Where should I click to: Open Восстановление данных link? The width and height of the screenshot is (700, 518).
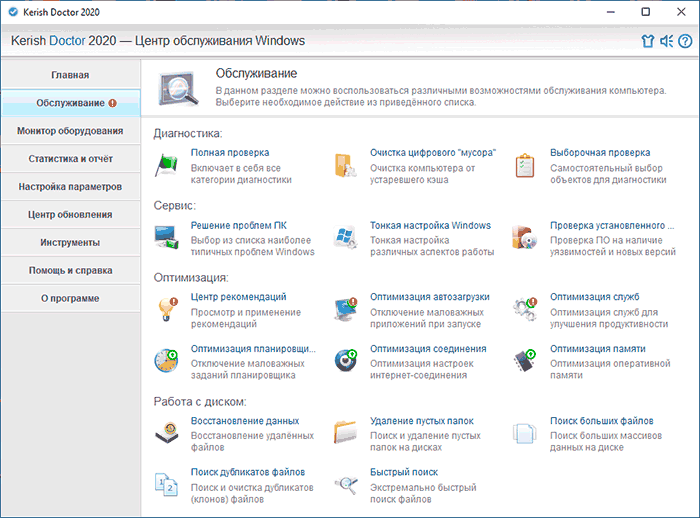(245, 421)
